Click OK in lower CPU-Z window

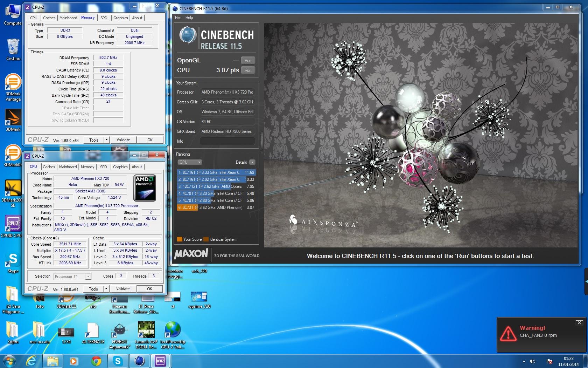click(x=149, y=289)
